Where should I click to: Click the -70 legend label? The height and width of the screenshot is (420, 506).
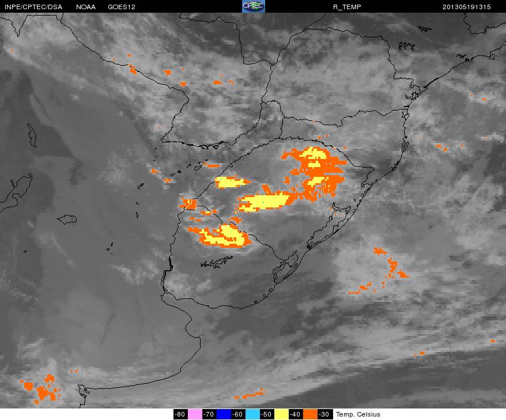(209, 414)
